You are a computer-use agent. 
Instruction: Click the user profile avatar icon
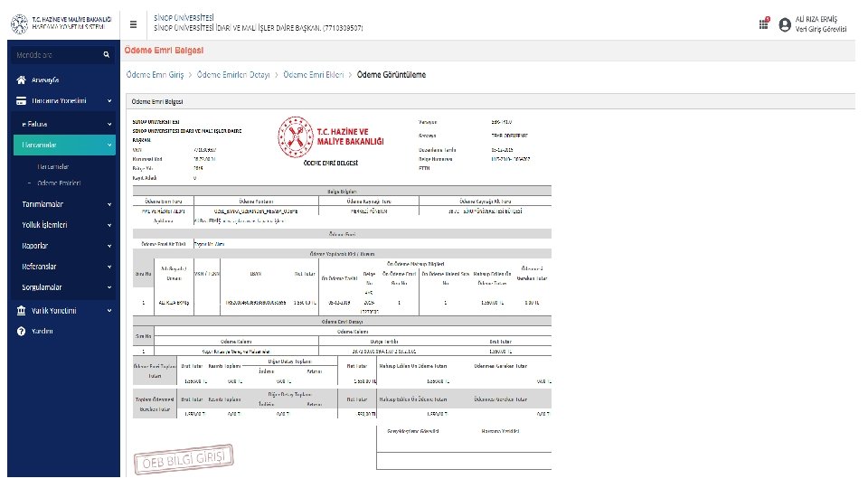[x=785, y=24]
